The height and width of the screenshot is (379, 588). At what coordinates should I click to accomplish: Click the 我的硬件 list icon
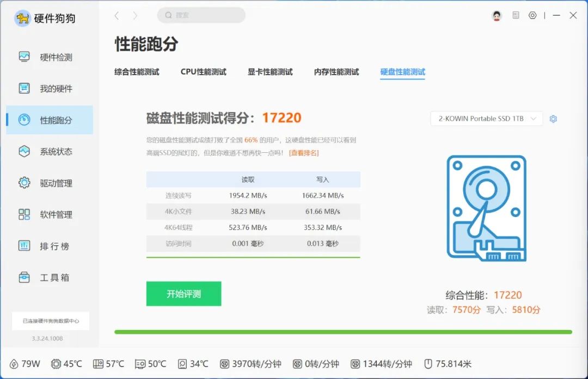coord(24,88)
